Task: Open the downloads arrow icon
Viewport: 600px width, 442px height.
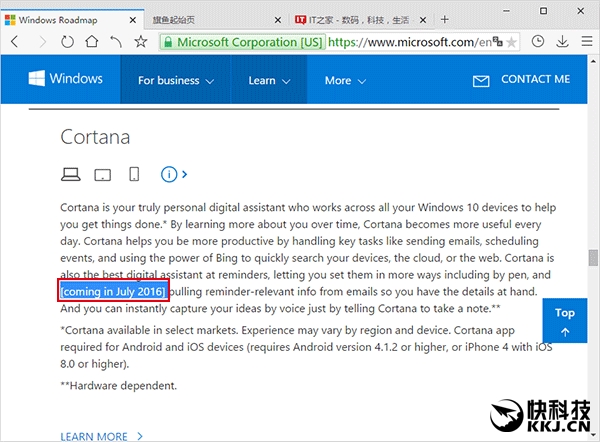Action: (x=562, y=41)
